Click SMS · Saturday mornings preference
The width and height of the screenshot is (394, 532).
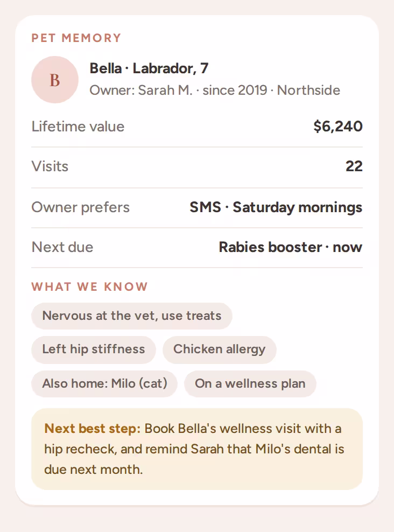[276, 207]
